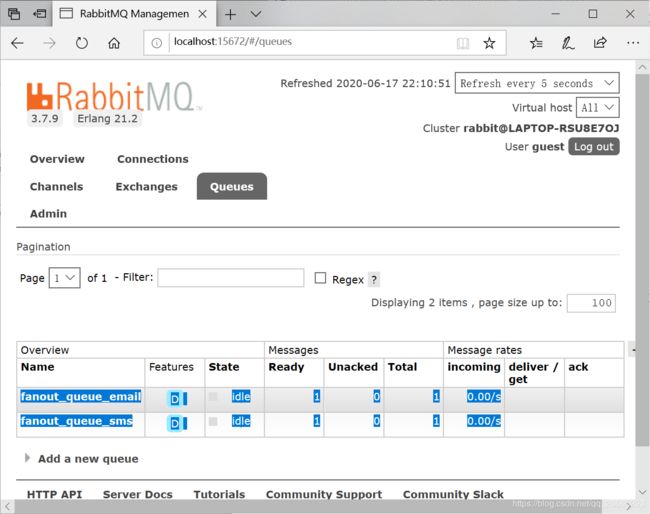The width and height of the screenshot is (650, 514).
Task: Click the queue Filter input field
Action: pos(230,278)
